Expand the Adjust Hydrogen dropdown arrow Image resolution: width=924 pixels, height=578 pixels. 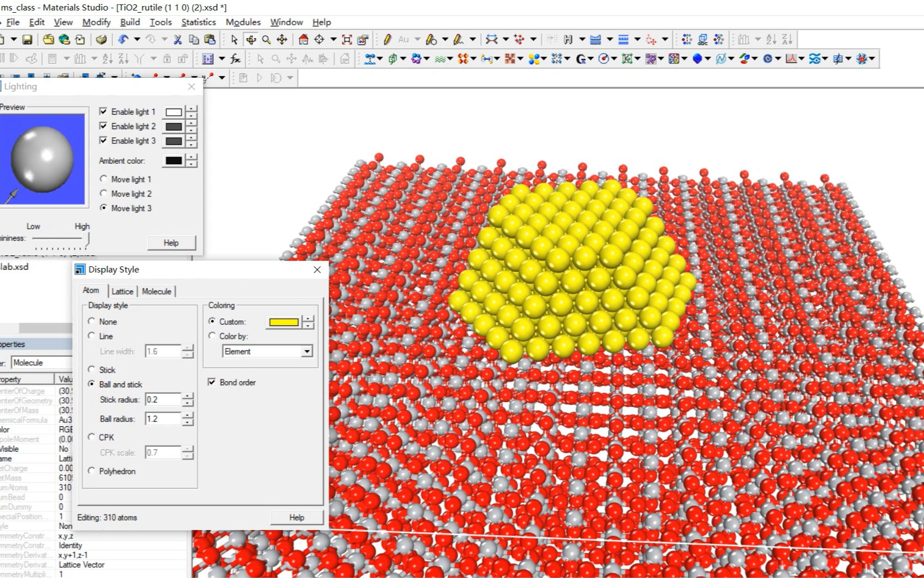click(582, 40)
